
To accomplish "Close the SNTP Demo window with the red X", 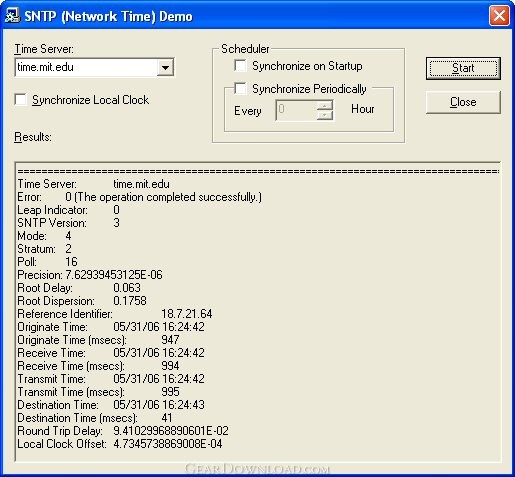I will (x=499, y=16).
